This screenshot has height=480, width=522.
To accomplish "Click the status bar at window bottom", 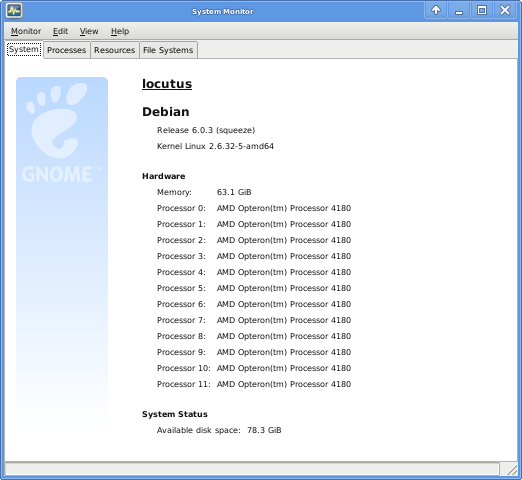I will 252,469.
